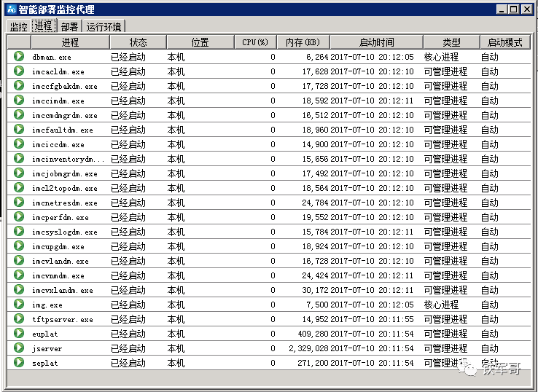Click the application icon in the title bar
Screen dimensions: 538x392
click(x=11, y=9)
